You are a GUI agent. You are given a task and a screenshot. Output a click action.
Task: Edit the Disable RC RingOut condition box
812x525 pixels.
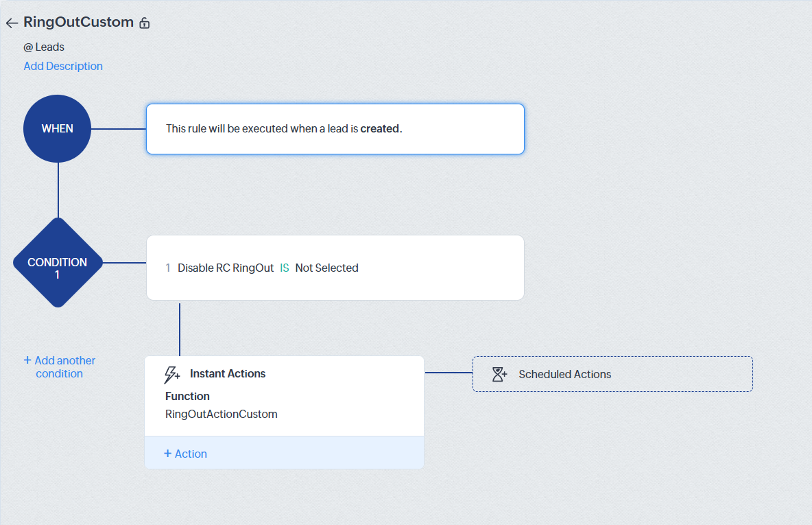click(x=335, y=268)
